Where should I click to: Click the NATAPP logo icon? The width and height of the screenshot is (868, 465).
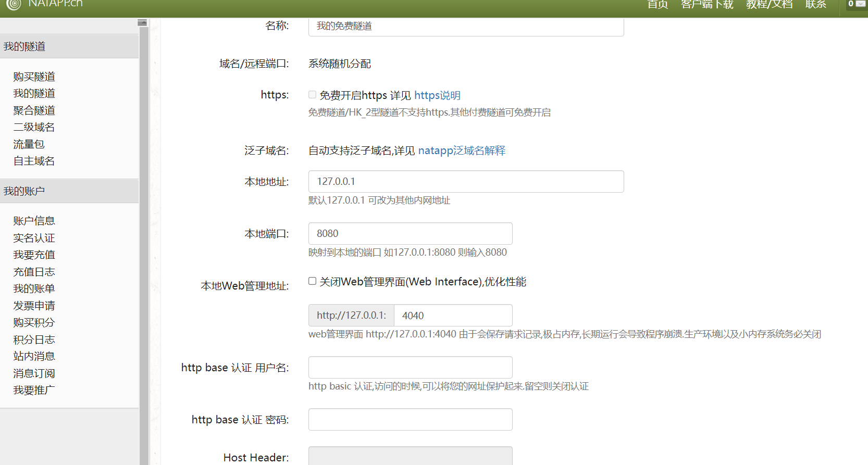tap(14, 4)
